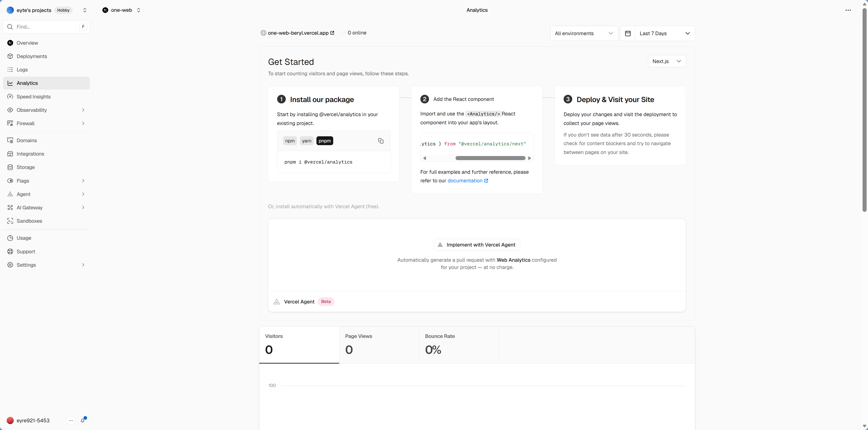This screenshot has width=868, height=430.
Task: Open the All environments dropdown
Action: [584, 33]
